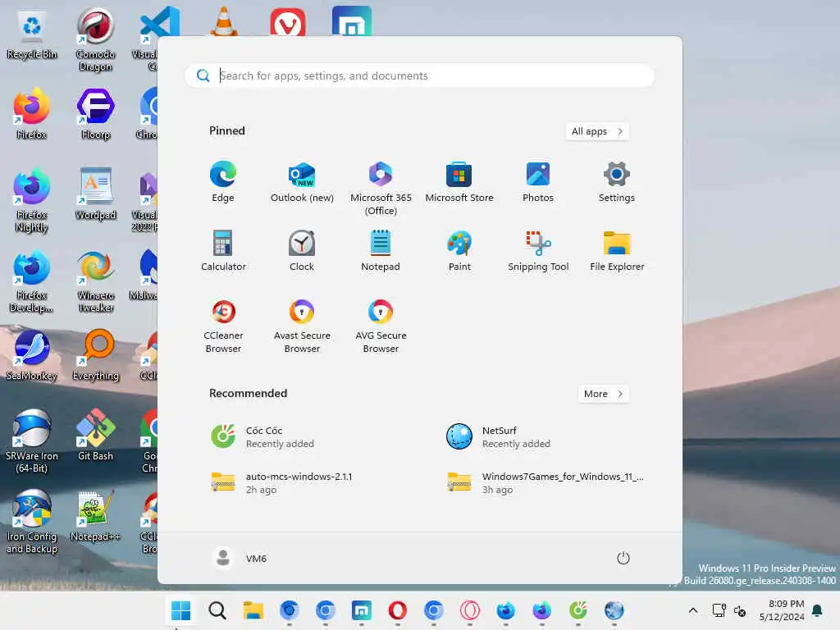Select the Notepad++ desktop shortcut
The image size is (840, 630).
tap(95, 517)
